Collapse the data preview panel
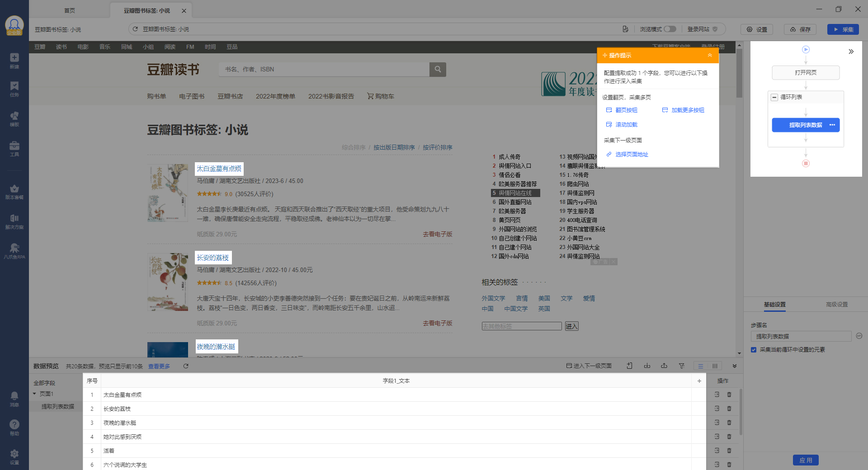 (x=735, y=366)
